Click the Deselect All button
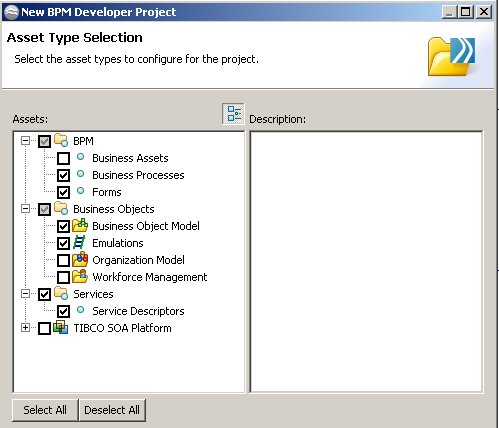Image resolution: width=499 pixels, height=428 pixels. [112, 410]
